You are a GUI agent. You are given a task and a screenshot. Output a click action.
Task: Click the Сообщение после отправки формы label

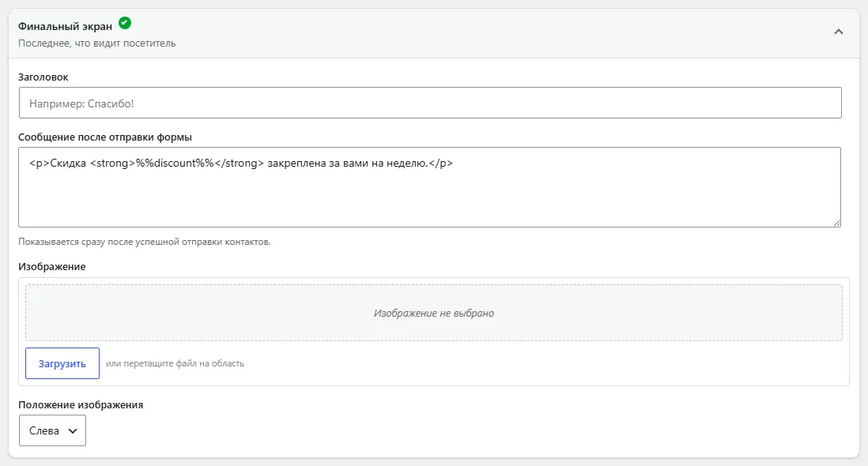pyautogui.click(x=105, y=137)
